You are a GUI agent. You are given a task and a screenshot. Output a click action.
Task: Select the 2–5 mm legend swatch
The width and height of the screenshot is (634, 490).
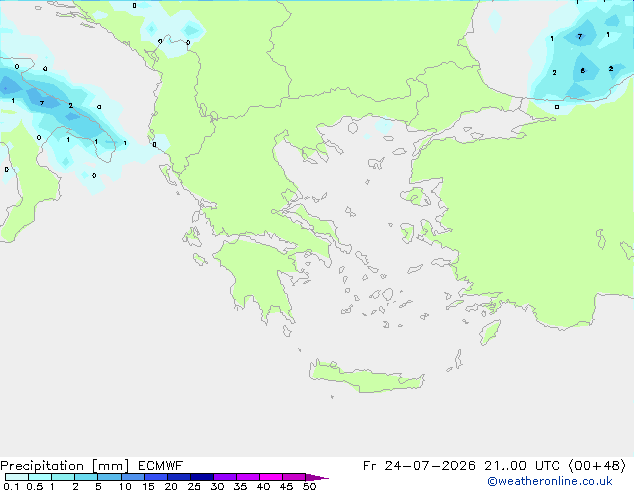[86, 477]
